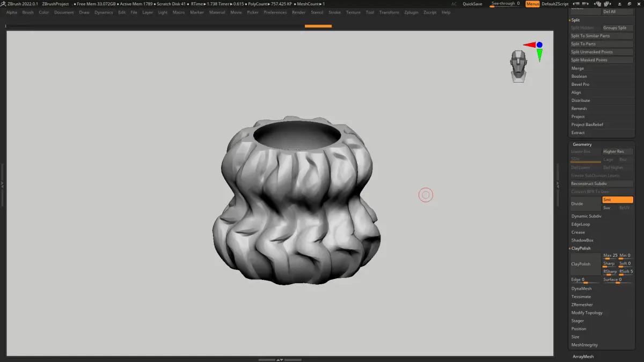Open the Transform menu

click(x=389, y=12)
